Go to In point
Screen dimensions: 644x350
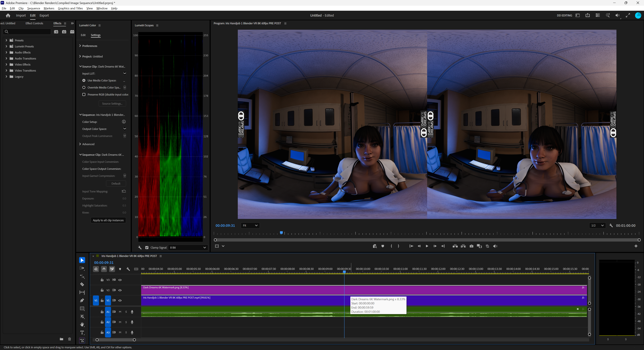[411, 246]
